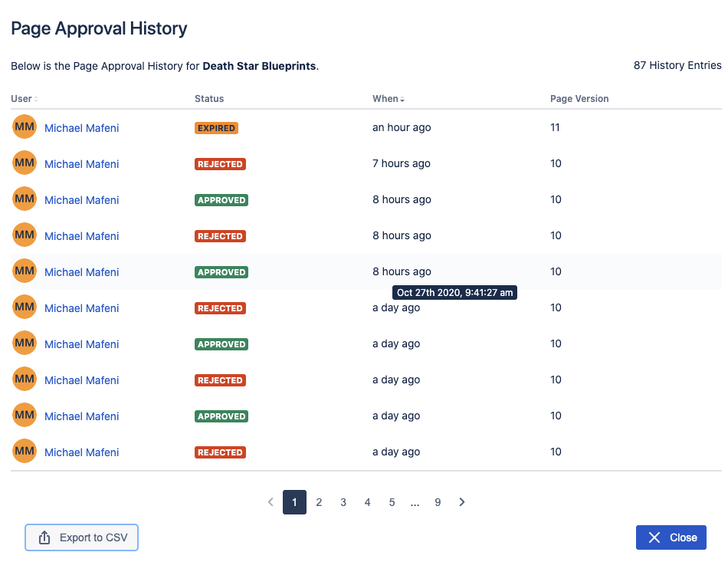This screenshot has height=562, width=728.
Task: Export the approval history to CSV
Action: point(82,537)
